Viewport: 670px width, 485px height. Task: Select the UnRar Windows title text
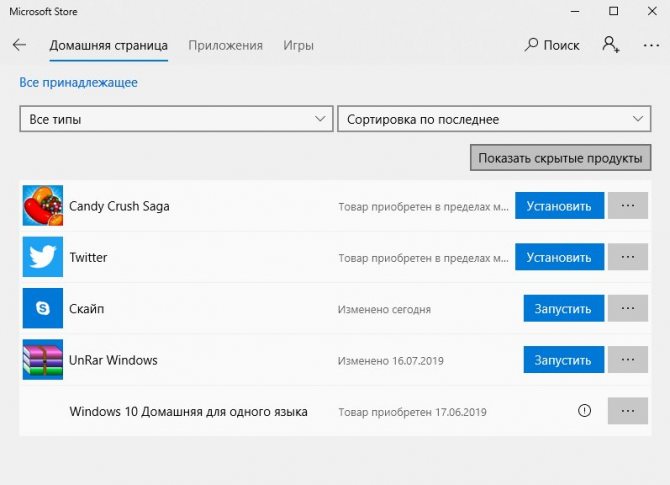[x=113, y=360]
